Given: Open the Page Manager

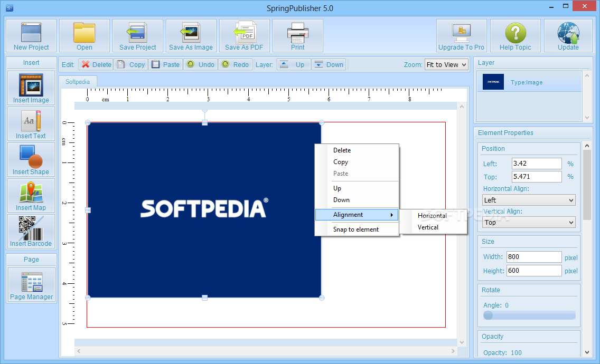Looking at the screenshot, I should click(x=31, y=285).
